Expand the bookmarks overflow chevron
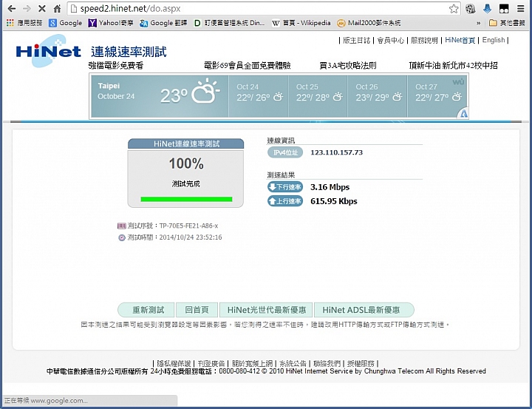The height and width of the screenshot is (409, 532). click(x=478, y=23)
